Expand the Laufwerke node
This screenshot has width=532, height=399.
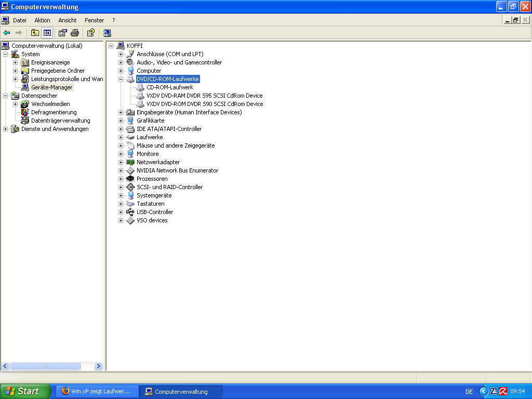(x=121, y=137)
